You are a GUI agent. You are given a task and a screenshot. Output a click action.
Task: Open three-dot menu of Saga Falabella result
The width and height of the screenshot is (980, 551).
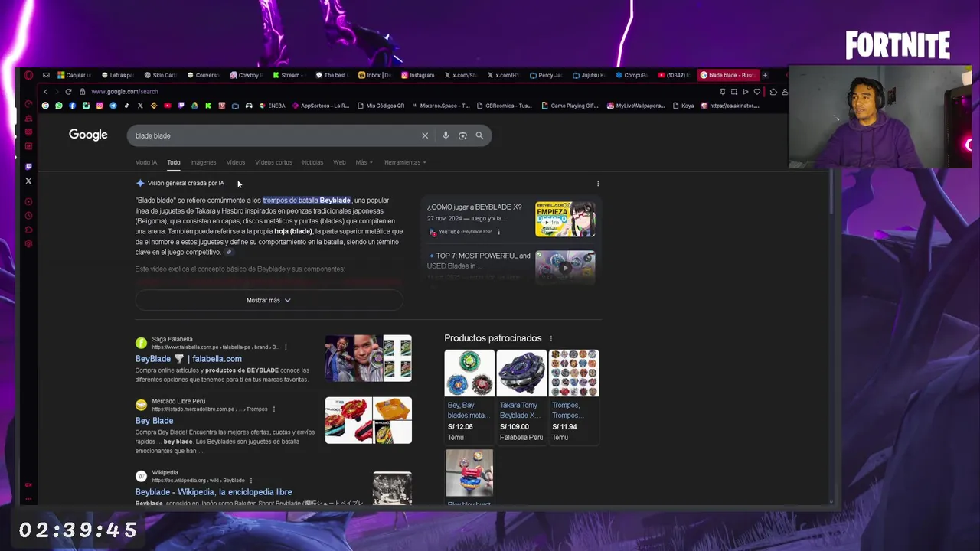coord(286,347)
